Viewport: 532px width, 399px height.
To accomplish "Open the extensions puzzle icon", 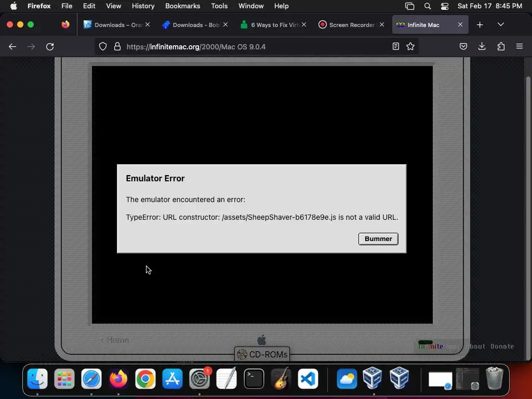I will (x=501, y=46).
